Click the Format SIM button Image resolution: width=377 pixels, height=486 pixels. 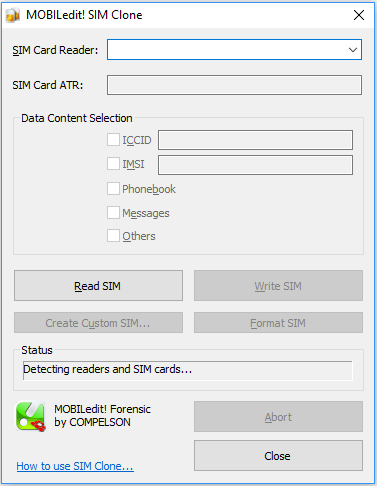pos(278,323)
